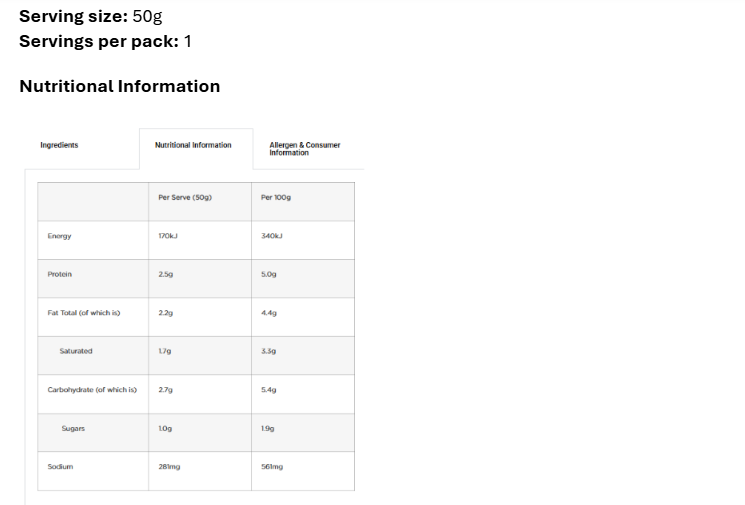
Task: Switch to Allergen & Consumer Information tab
Action: click(x=305, y=148)
